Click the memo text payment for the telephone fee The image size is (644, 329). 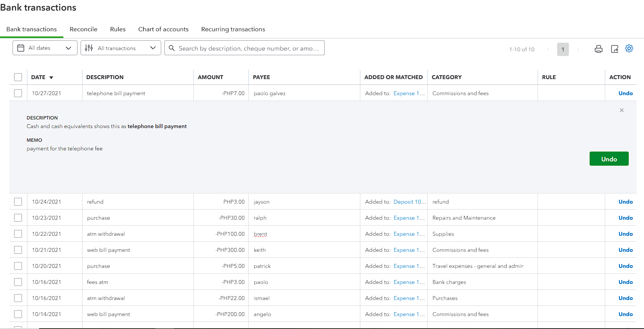pos(65,148)
